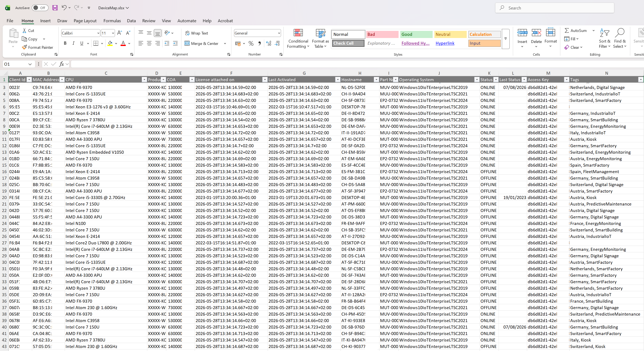Image resolution: width=644 pixels, height=351 pixels.
Task: Click the Borders icon
Action: pos(96,43)
